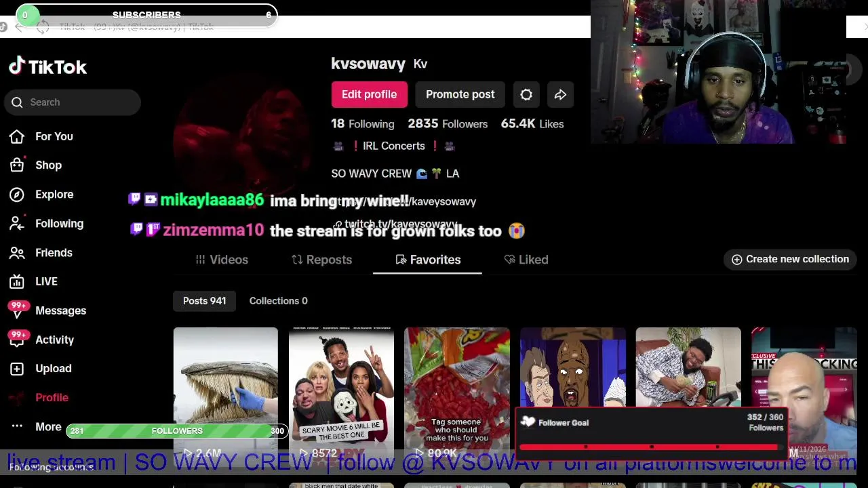Open the Activity notifications

coord(54,340)
